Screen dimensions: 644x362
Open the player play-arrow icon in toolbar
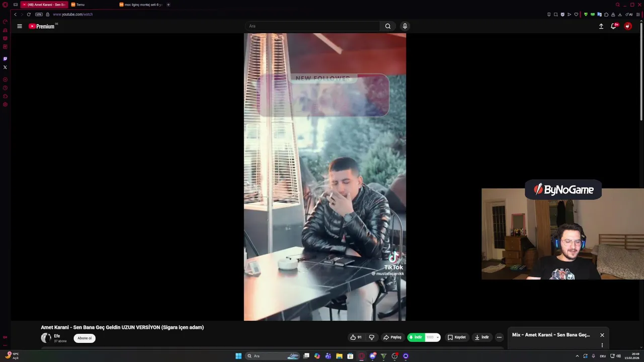point(569,15)
